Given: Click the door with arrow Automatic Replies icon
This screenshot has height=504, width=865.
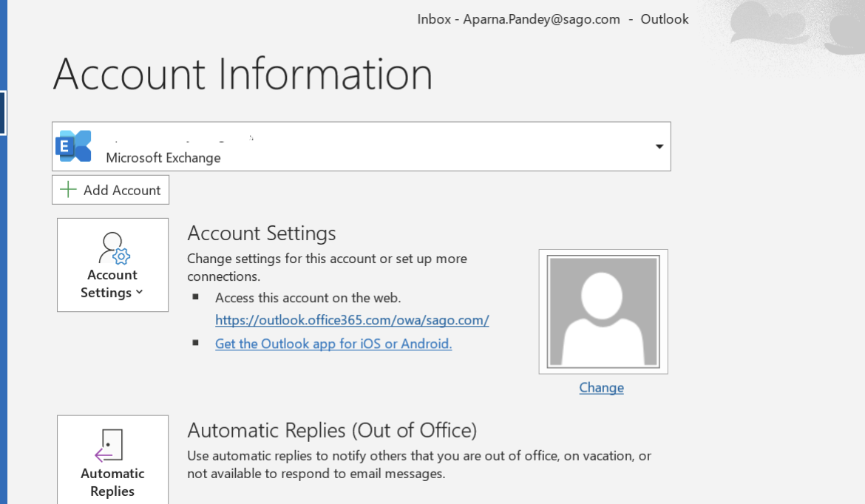Looking at the screenshot, I should [x=109, y=446].
